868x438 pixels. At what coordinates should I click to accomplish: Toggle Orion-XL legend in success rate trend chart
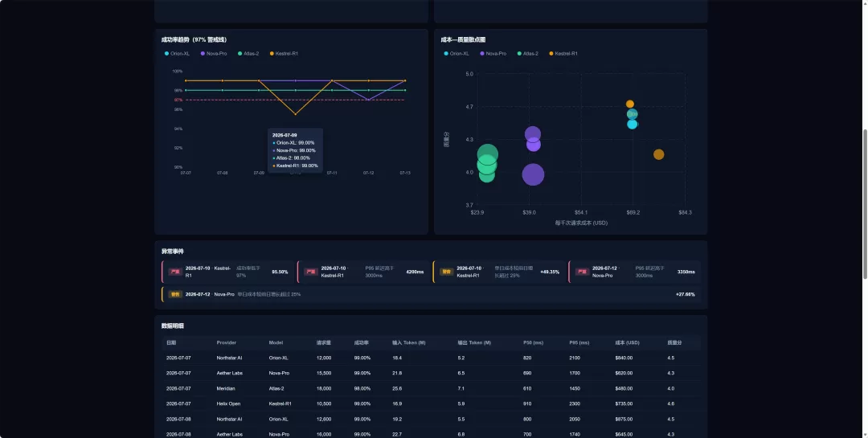177,54
